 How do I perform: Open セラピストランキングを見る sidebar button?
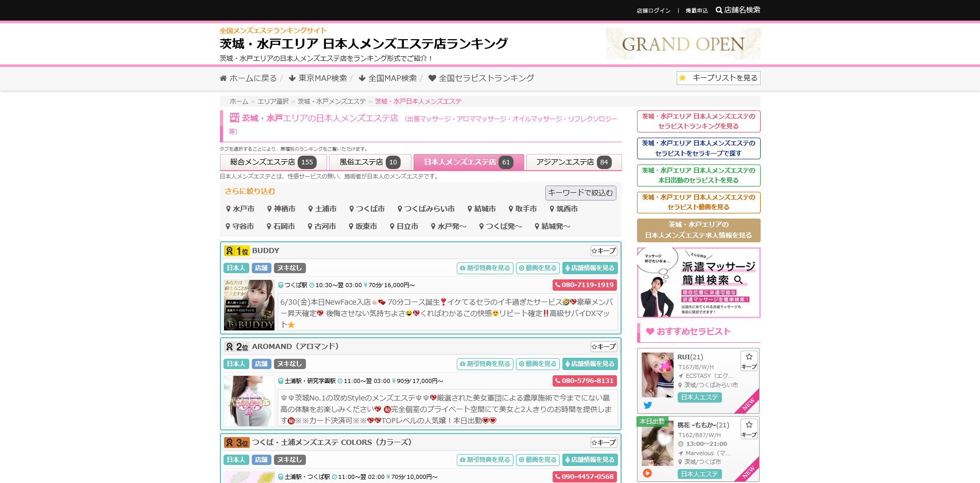pyautogui.click(x=698, y=122)
